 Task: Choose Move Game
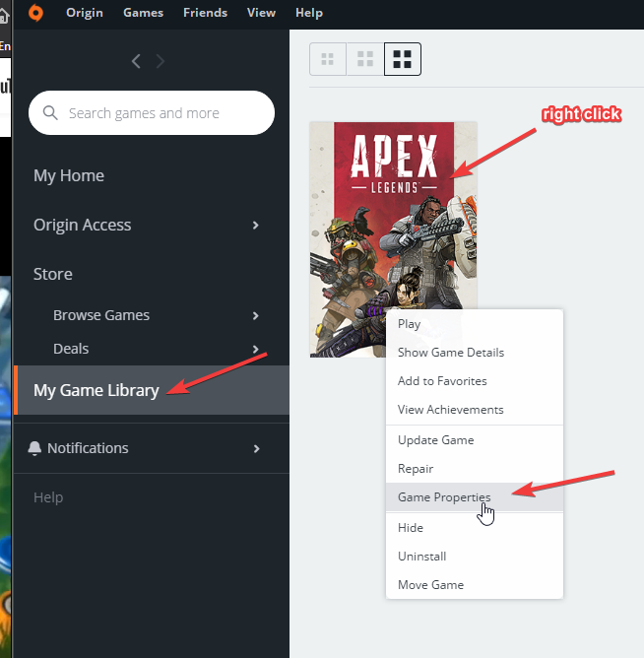pyautogui.click(x=475, y=585)
